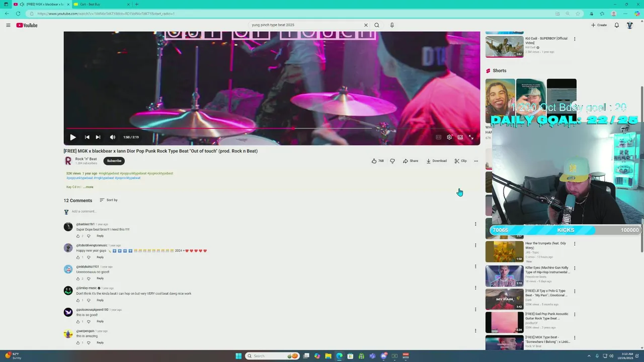Play the video
Screen dimensions: 644x362
click(73, 137)
